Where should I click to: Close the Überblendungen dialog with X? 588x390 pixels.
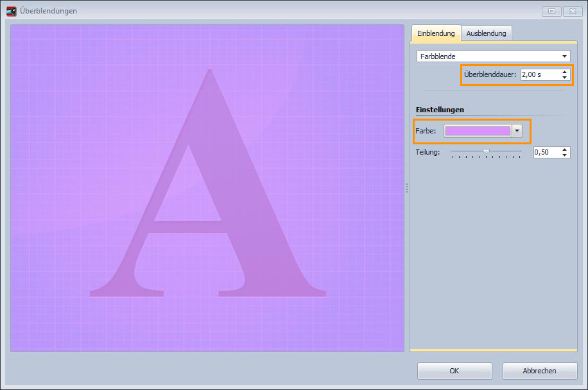pyautogui.click(x=570, y=11)
